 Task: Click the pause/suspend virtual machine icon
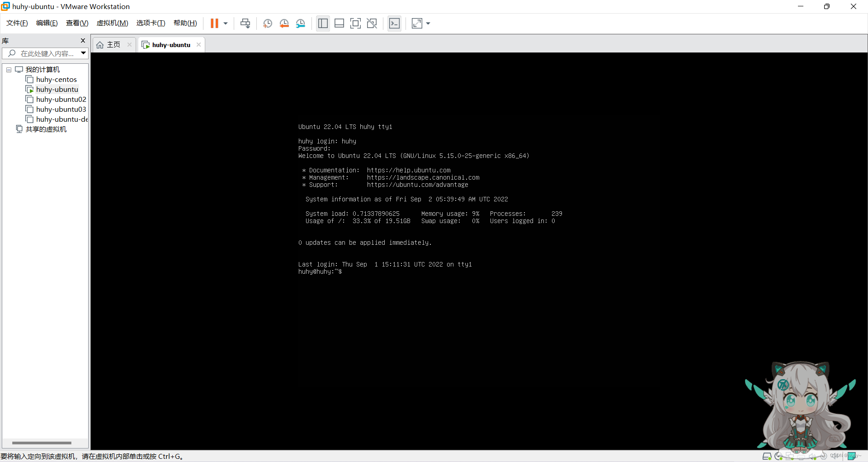point(214,23)
